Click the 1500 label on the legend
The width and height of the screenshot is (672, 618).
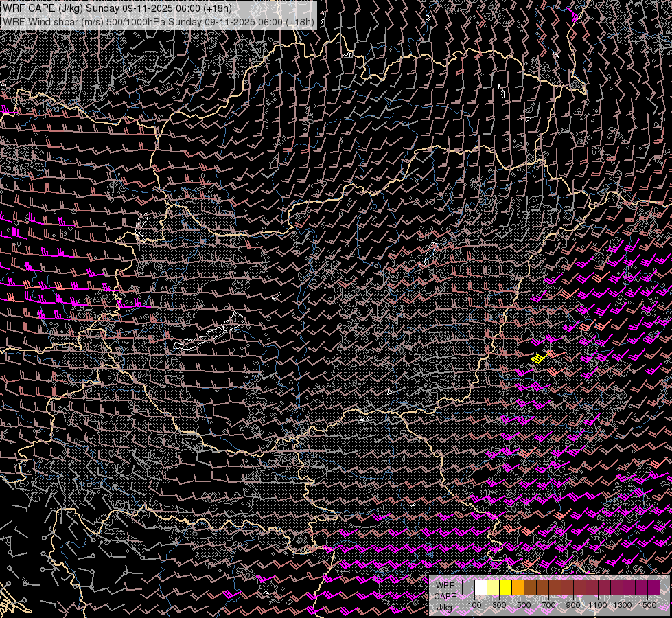(647, 605)
